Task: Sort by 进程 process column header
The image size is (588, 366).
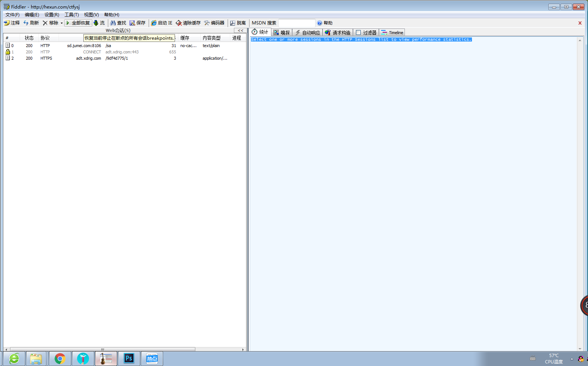Action: click(238, 38)
